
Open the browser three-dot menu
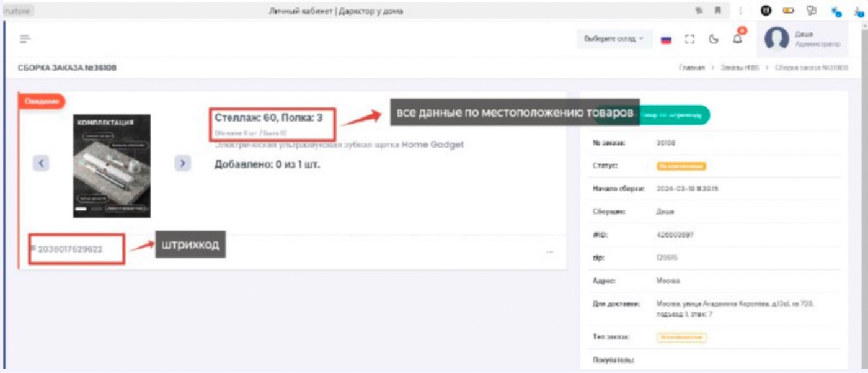(x=740, y=11)
